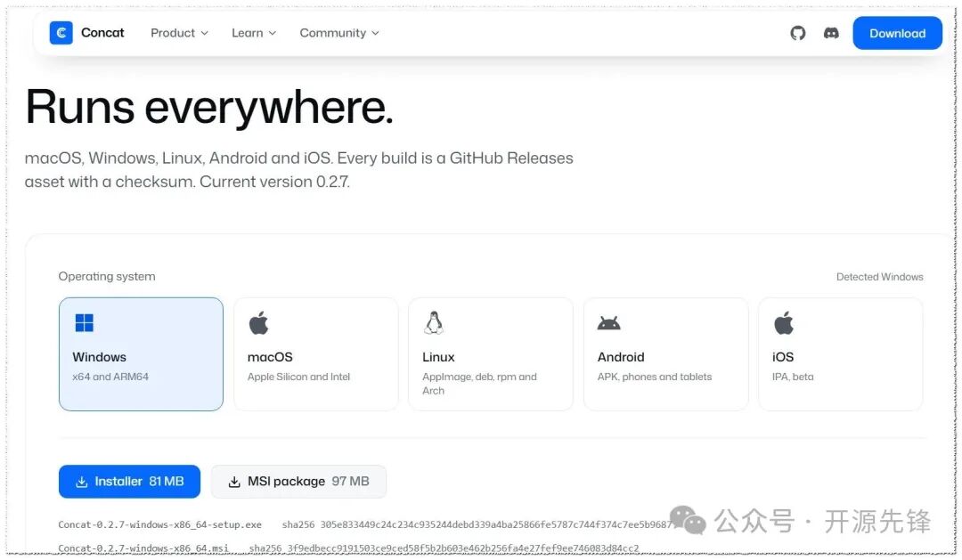Click the "APK, phones and tablets" subtitle
The image size is (962, 560).
pyautogui.click(x=655, y=377)
